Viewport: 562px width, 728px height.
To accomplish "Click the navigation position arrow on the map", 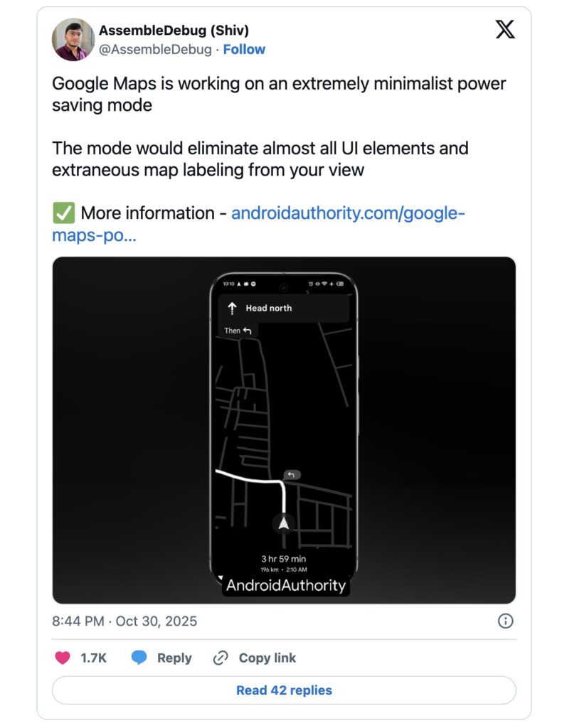I will pos(284,524).
